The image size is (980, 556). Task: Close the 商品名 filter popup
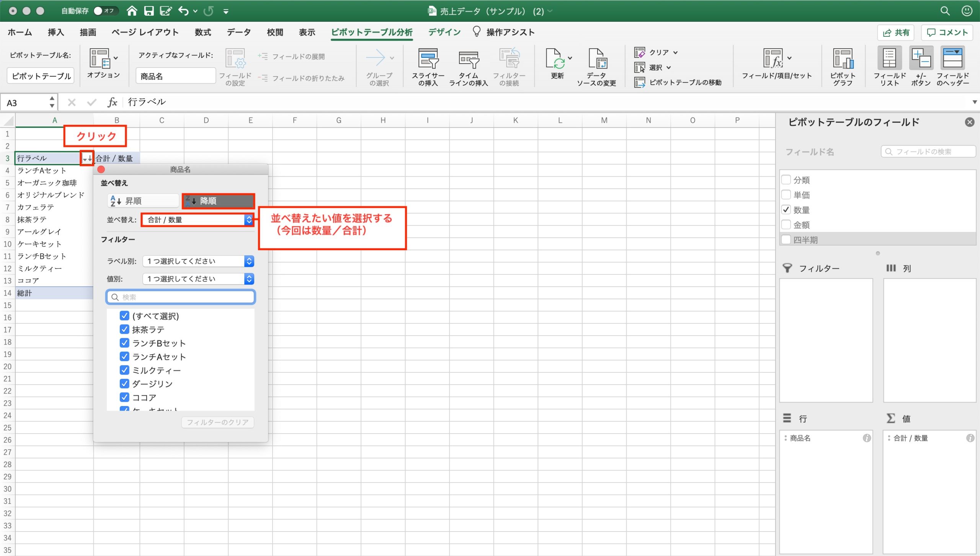tap(101, 170)
